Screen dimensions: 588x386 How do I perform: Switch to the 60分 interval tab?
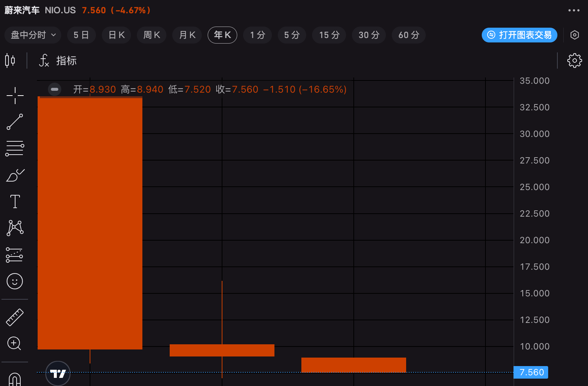coord(409,35)
